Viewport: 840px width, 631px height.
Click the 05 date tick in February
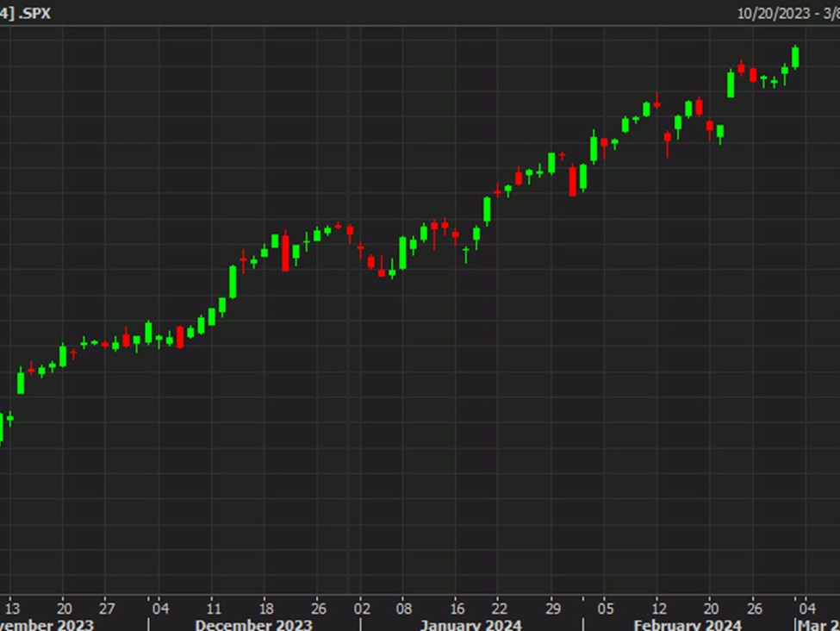(606, 605)
